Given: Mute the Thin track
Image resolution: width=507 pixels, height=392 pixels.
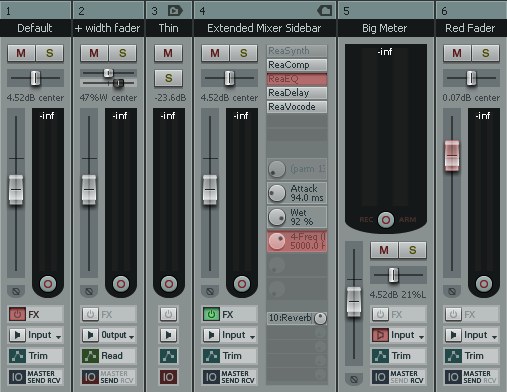Looking at the screenshot, I should click(x=168, y=53).
